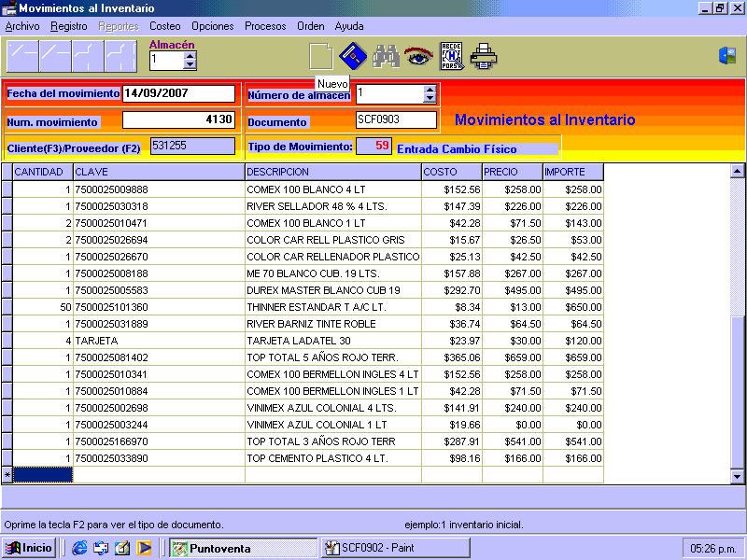Click the eye view icon

417,57
